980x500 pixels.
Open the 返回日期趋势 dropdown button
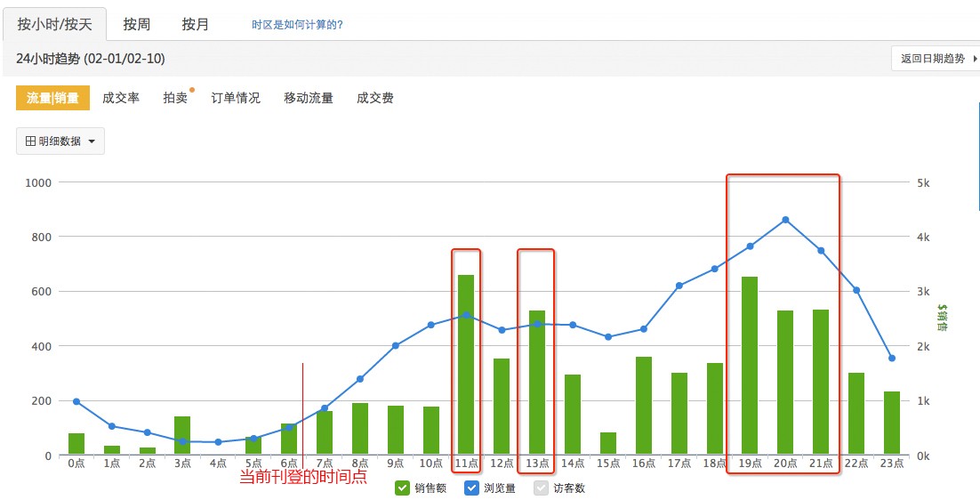pos(936,59)
